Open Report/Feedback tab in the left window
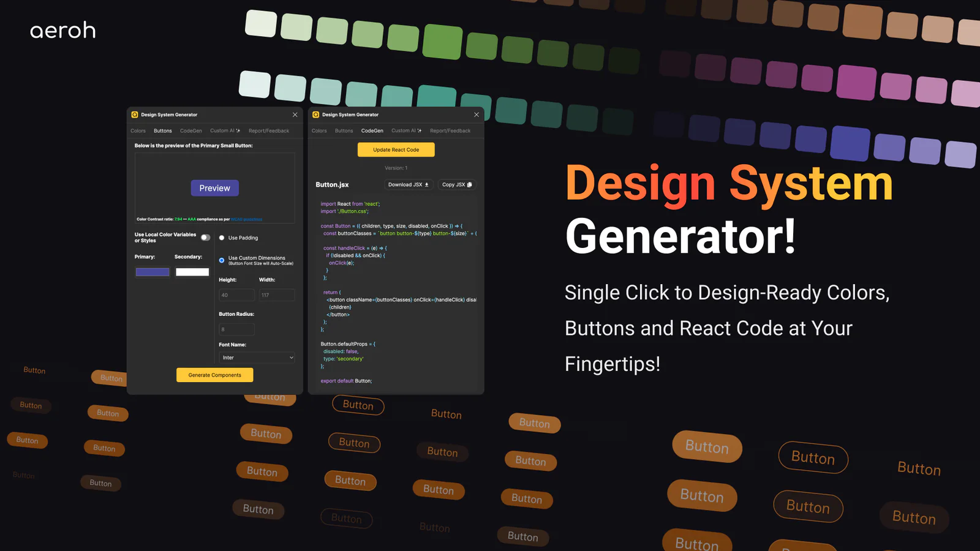Screen dimensions: 980x551 coord(269,131)
